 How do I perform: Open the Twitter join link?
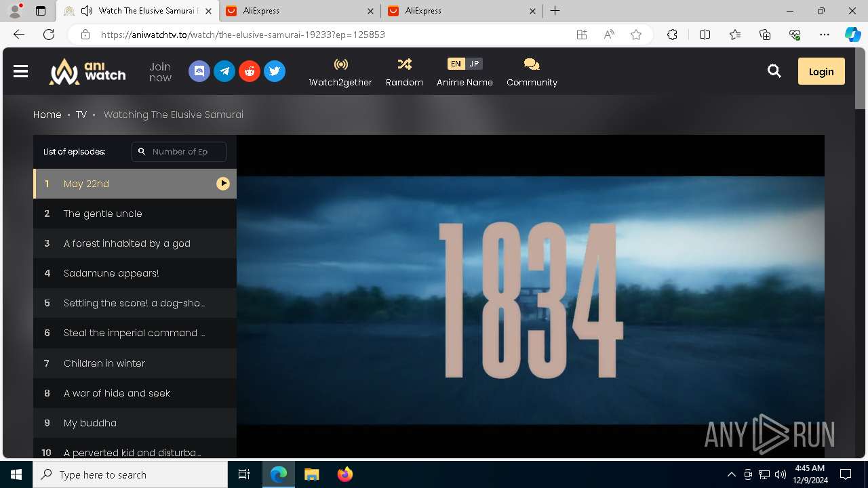tap(275, 71)
